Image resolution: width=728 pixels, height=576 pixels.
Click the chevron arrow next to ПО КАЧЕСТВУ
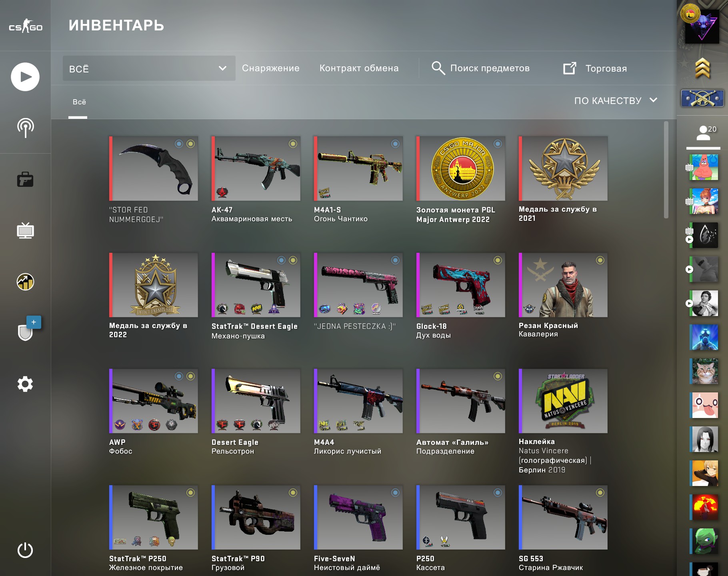pos(653,100)
